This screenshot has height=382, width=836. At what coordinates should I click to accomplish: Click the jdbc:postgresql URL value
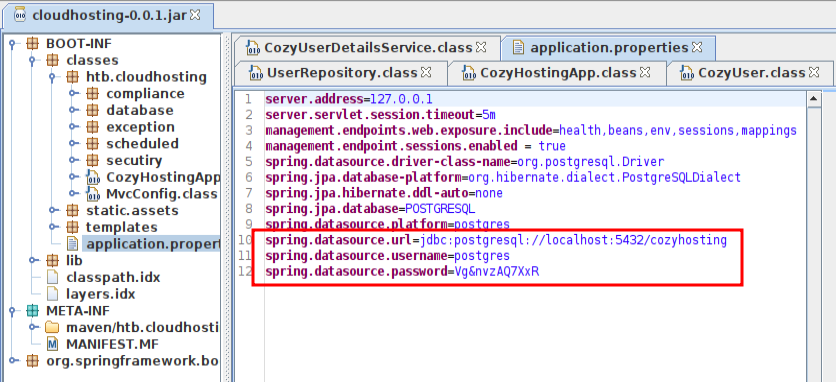pyautogui.click(x=573, y=240)
